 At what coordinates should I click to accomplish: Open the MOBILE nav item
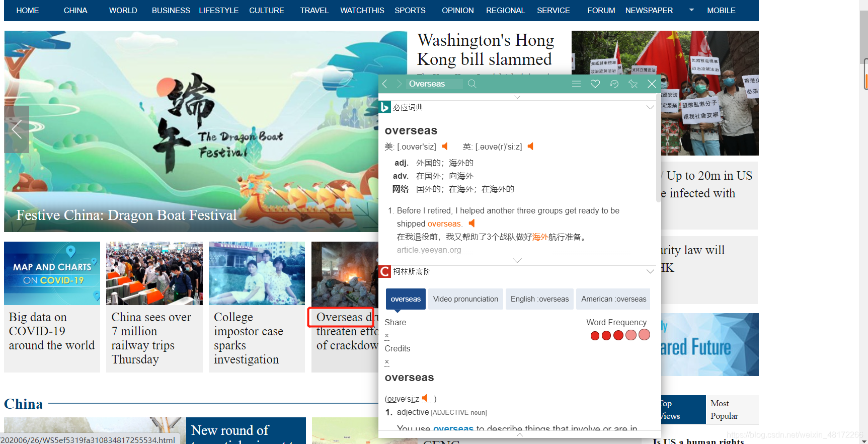721,10
